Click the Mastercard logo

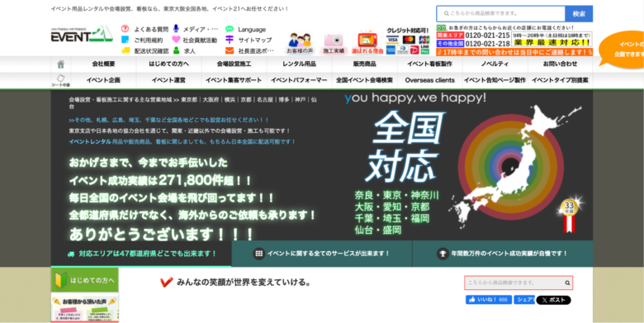click(x=409, y=40)
